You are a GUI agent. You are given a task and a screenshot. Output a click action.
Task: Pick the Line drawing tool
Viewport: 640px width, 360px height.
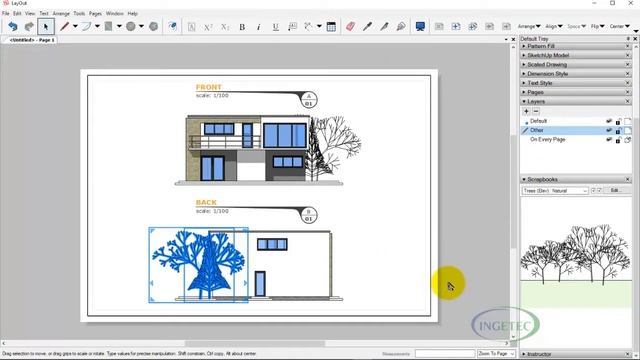pos(64,27)
